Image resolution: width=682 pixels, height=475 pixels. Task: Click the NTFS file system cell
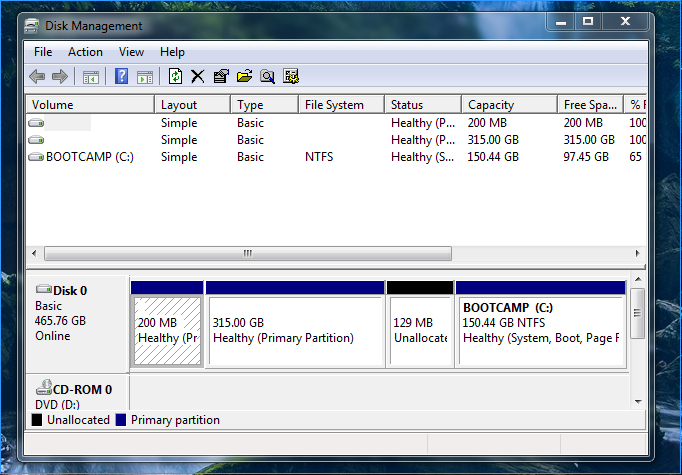point(319,157)
